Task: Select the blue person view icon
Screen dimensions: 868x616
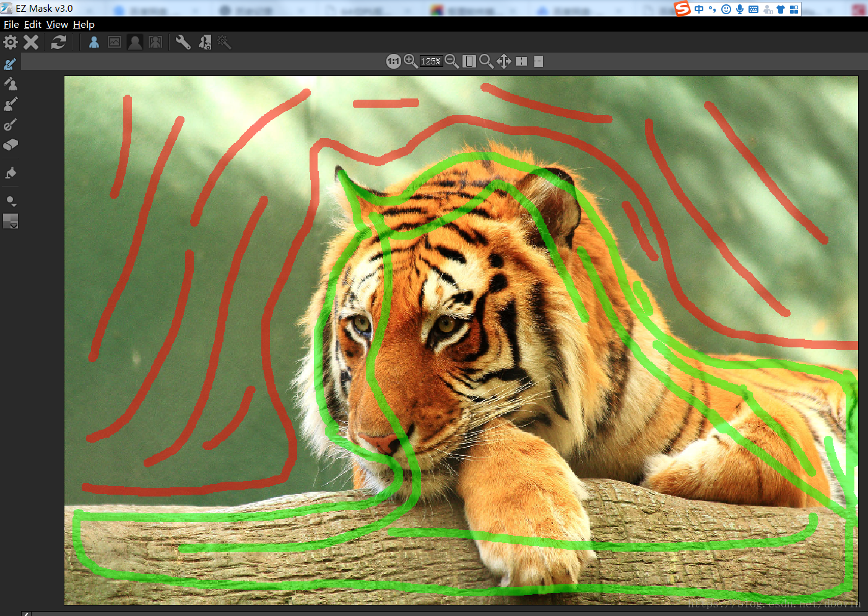Action: [94, 42]
